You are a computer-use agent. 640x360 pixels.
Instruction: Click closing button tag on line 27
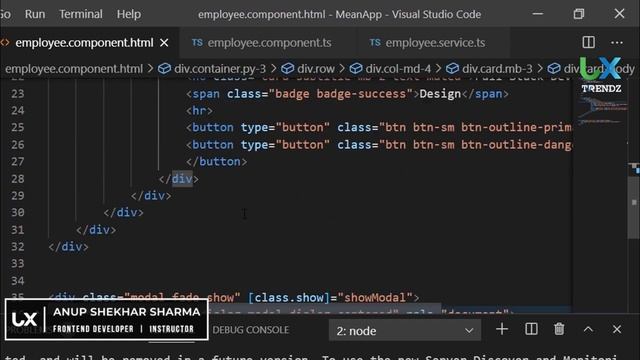coord(216,162)
